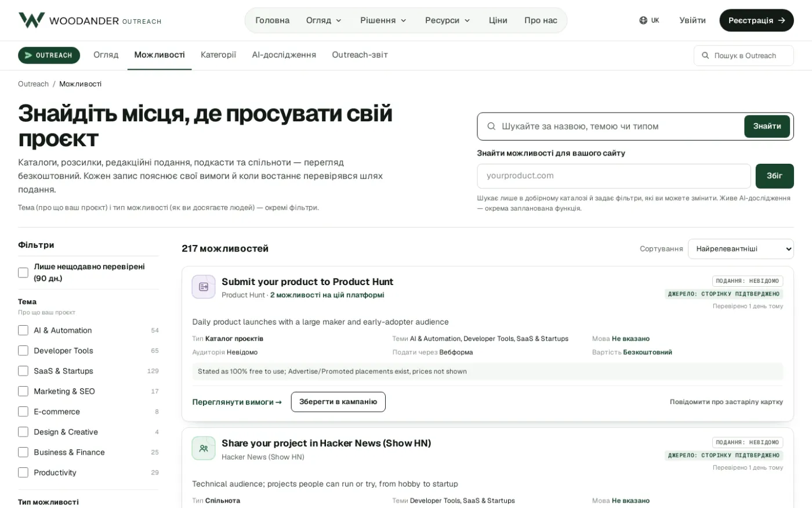Click the magnifier icon in main search box
The height and width of the screenshot is (508, 812).
491,127
